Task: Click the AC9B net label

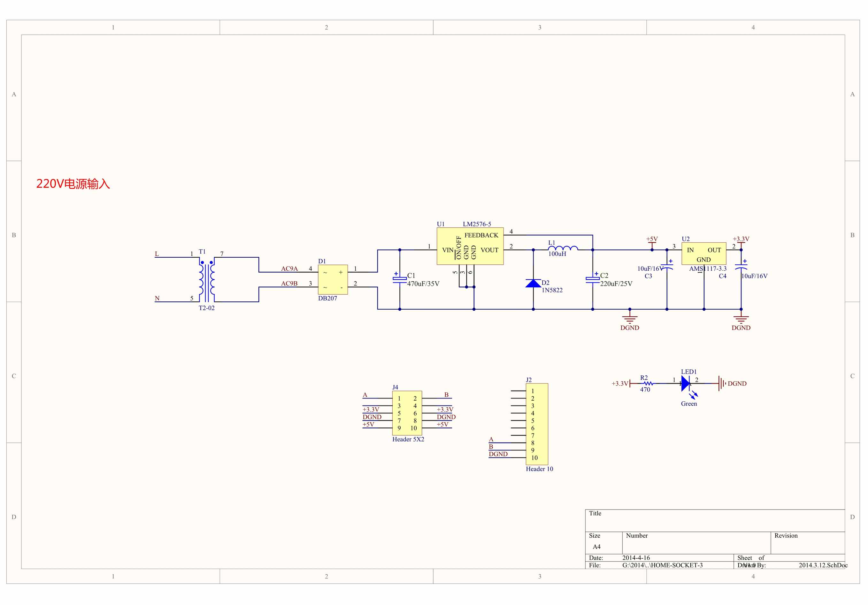Action: pyautogui.click(x=289, y=284)
